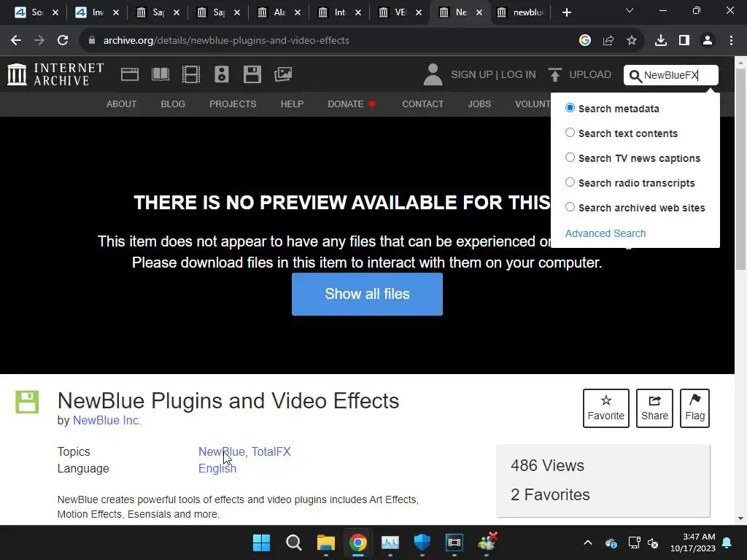
Task: Open the Chrome profile icon
Action: pos(708,41)
